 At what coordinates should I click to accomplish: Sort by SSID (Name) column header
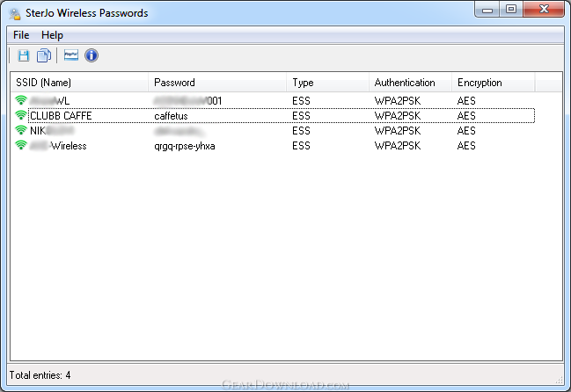79,83
